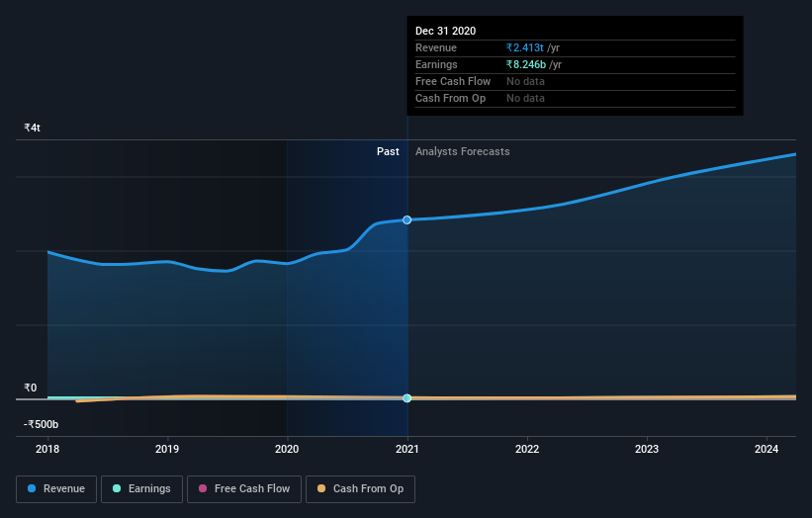Viewport: 812px width, 518px height.
Task: Select the 2023 x-axis label
Action: click(x=647, y=449)
